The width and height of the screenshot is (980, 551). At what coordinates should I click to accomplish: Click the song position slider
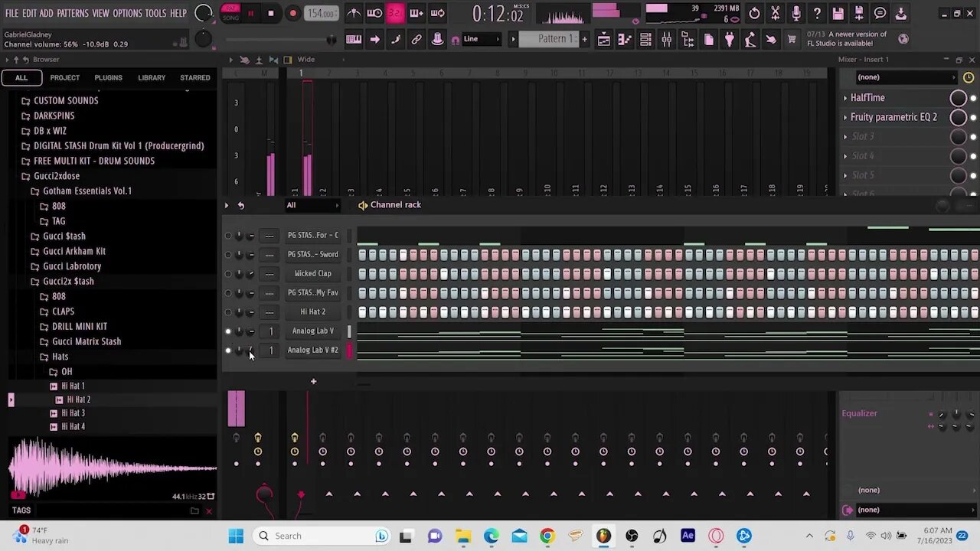click(x=280, y=40)
